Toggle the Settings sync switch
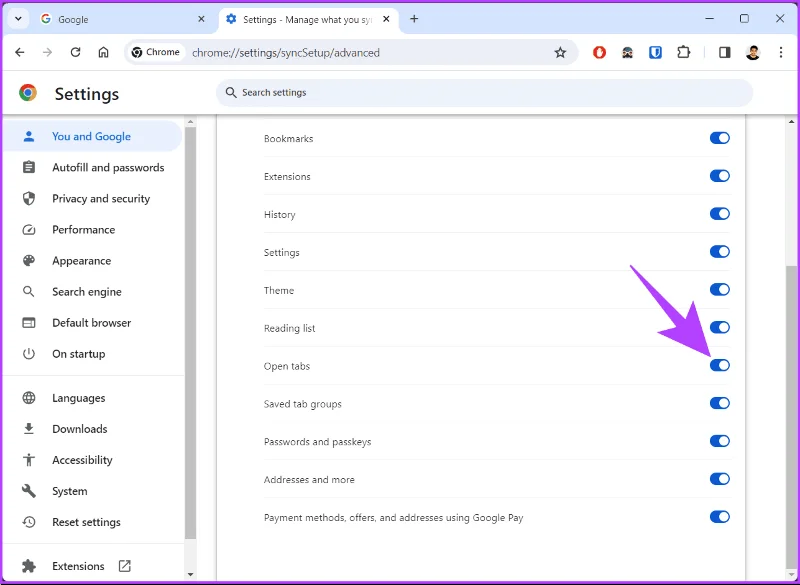This screenshot has width=800, height=585. tap(719, 251)
